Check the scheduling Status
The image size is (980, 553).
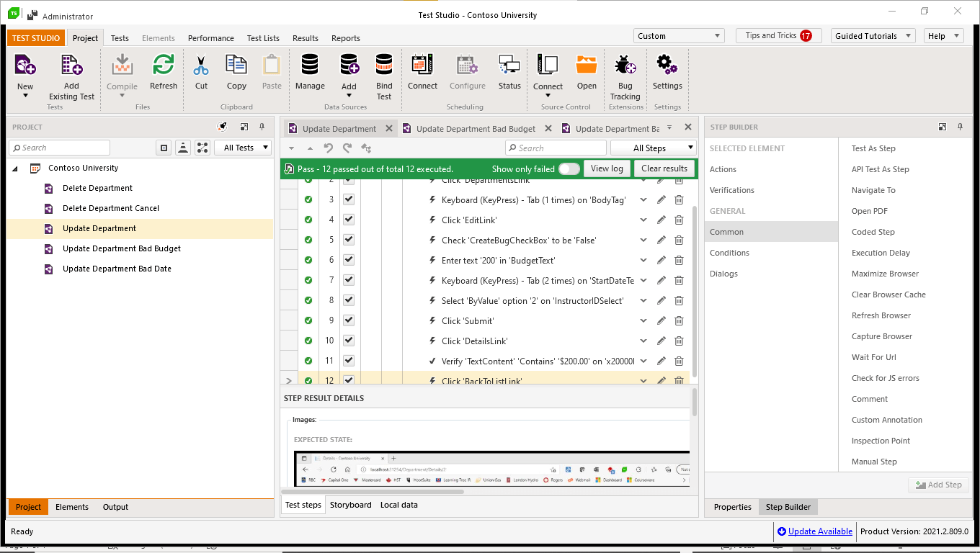509,72
